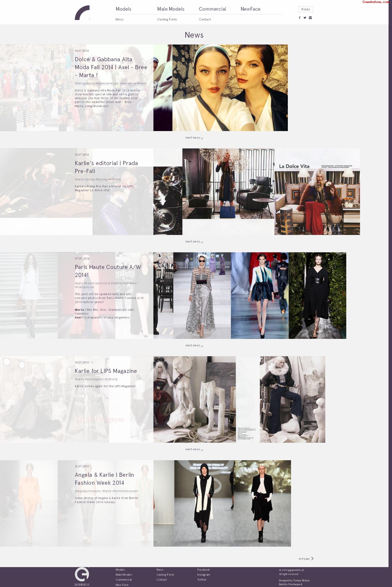Screen dimensions: 392x587
Task: Click the next page arrow
Action: click(x=312, y=559)
